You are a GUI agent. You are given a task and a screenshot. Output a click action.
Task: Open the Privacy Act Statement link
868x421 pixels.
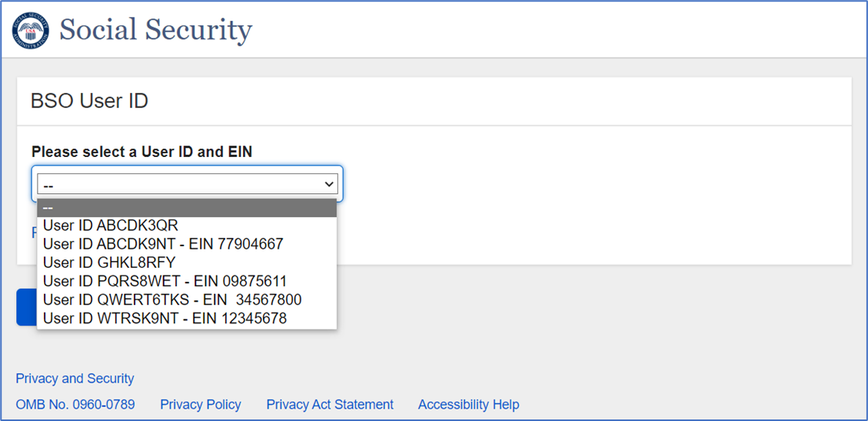(330, 405)
